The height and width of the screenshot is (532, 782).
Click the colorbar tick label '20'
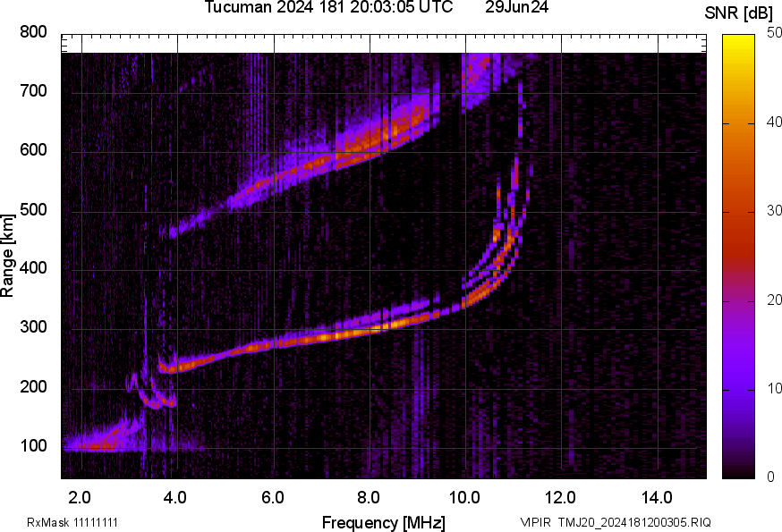(x=774, y=300)
